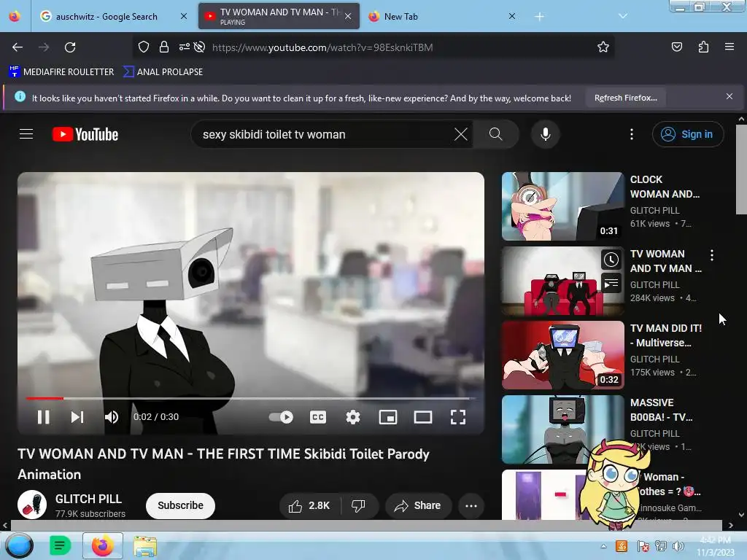Viewport: 747px width, 560px height.
Task: Add TV WOMAN AND TV MAN to Watch later
Action: 611,260
